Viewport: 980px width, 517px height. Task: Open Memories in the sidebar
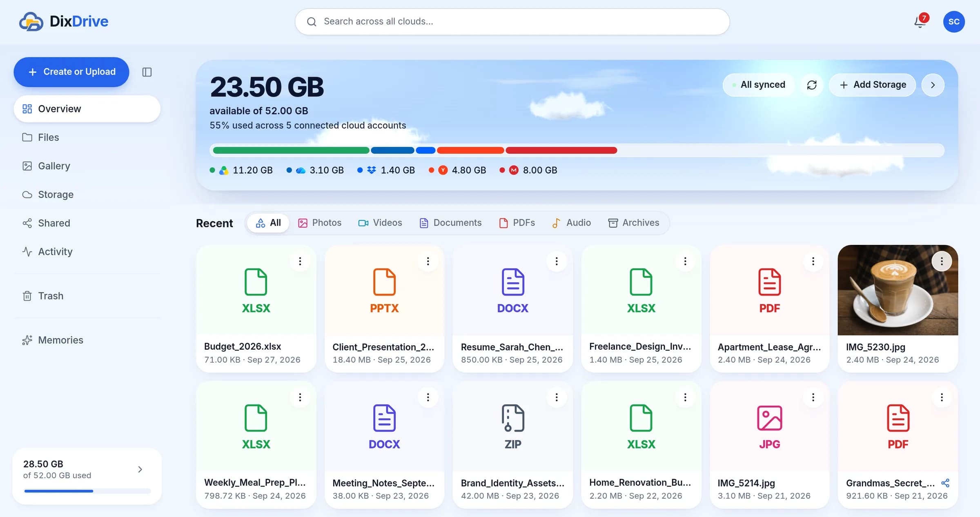coord(87,340)
